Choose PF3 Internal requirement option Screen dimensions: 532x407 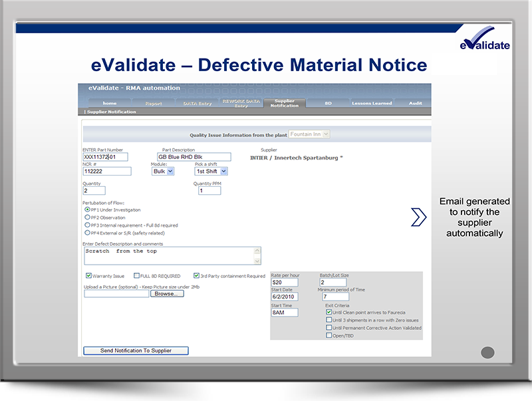point(88,225)
